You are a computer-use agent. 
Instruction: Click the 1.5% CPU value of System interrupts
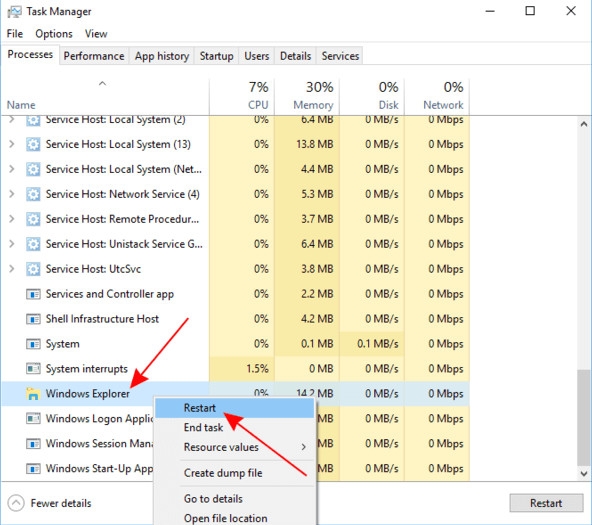[257, 368]
